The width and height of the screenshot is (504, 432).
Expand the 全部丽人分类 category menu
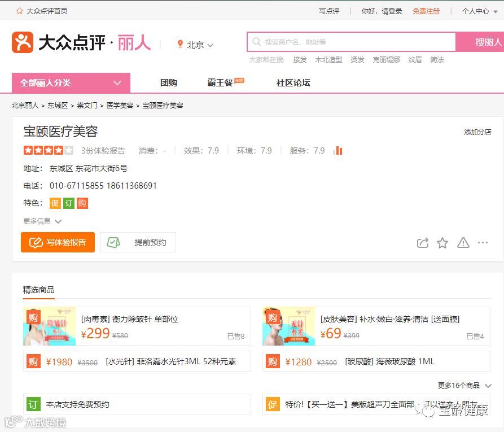pyautogui.click(x=71, y=83)
